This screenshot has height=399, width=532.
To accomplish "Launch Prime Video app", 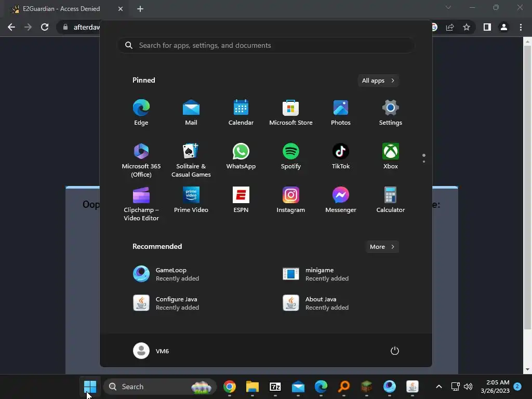I will click(x=191, y=200).
